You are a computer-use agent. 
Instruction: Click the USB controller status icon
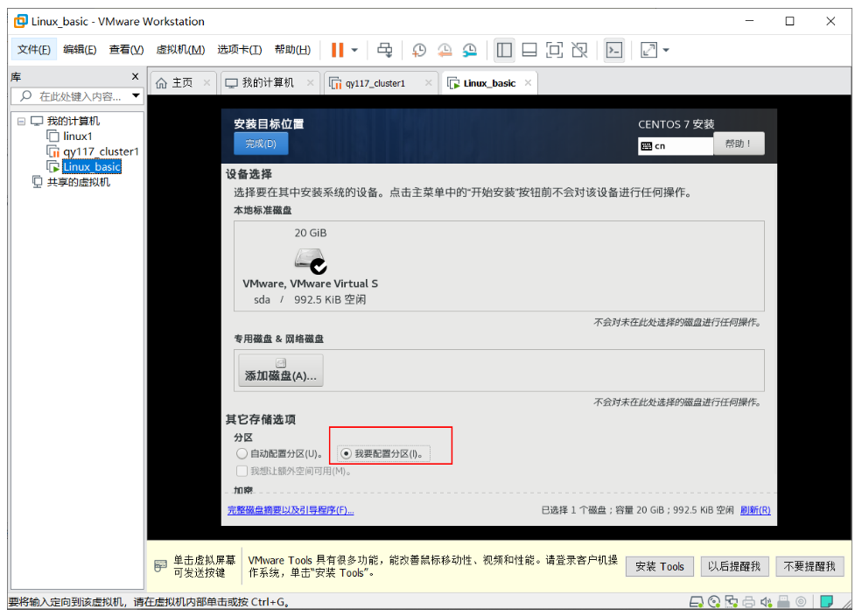pos(783,602)
